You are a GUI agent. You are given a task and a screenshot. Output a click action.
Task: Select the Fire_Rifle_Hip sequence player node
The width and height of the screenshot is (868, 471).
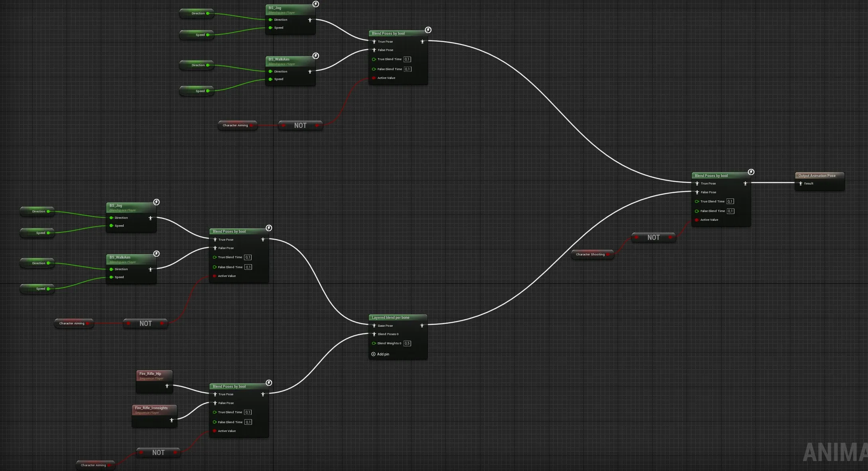(154, 381)
